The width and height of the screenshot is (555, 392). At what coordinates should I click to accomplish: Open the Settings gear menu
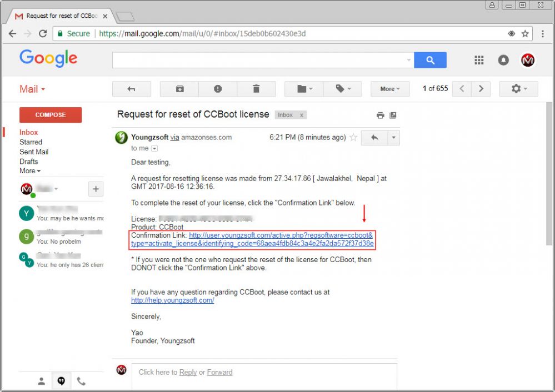tap(518, 89)
